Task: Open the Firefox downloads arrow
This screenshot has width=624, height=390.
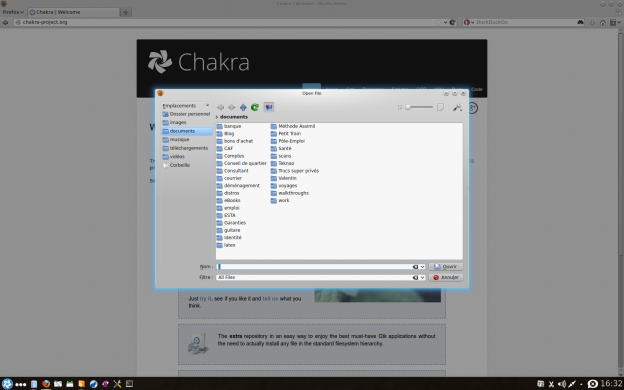Action: (x=592, y=23)
